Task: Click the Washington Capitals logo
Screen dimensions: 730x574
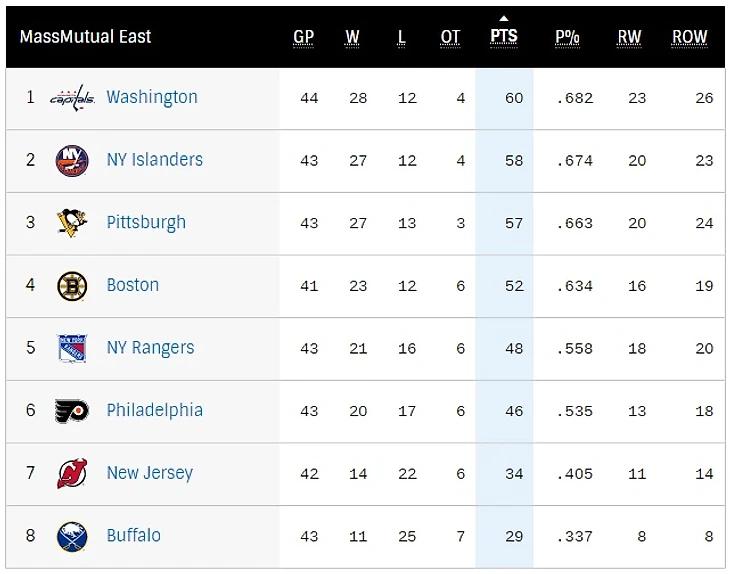Action: [x=72, y=98]
